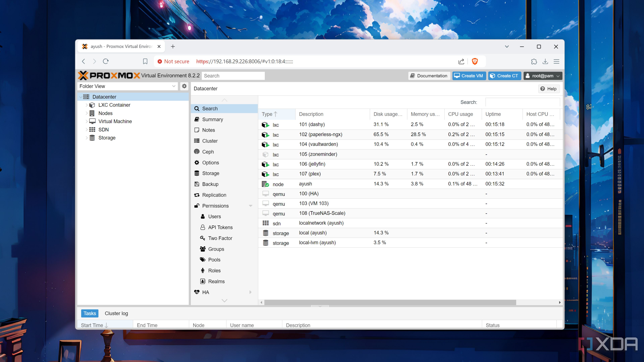Screen dimensions: 644x362
Task: Open Ceph in the datacenter menu
Action: click(x=208, y=152)
